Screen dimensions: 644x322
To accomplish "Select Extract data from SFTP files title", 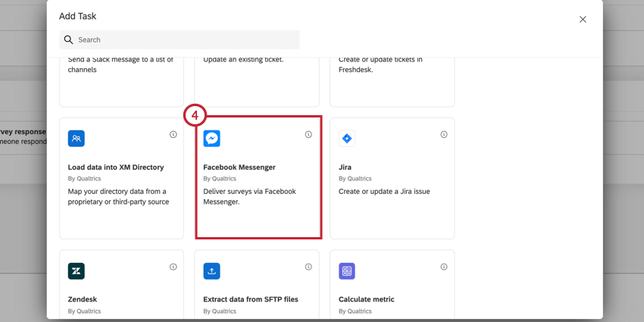I will coord(251,299).
